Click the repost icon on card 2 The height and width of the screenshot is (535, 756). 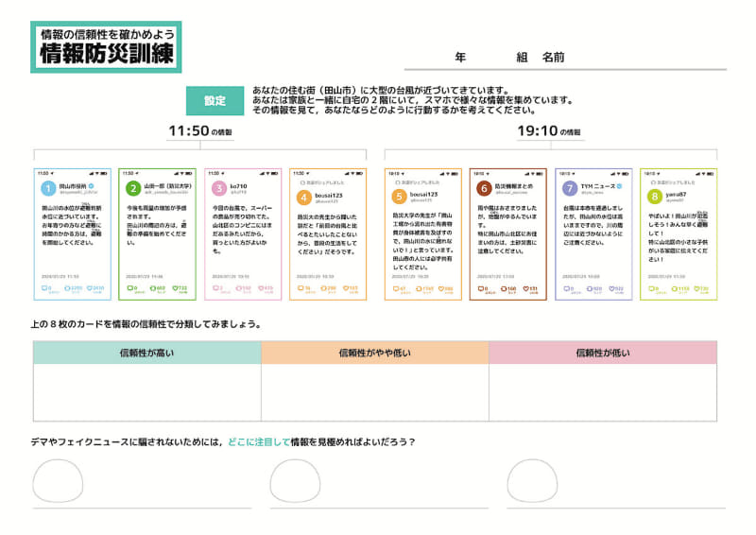tap(153, 288)
